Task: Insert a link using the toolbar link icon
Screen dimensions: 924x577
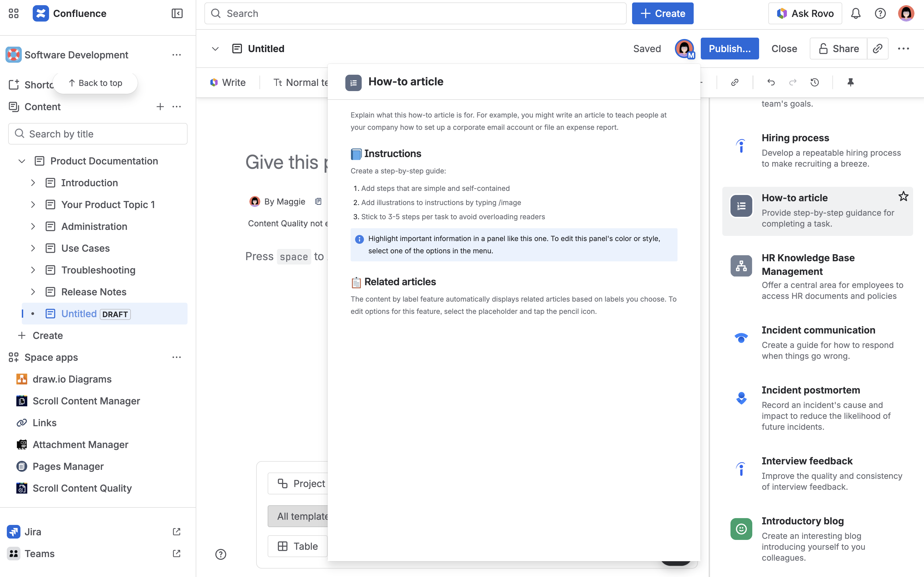Action: [x=735, y=82]
